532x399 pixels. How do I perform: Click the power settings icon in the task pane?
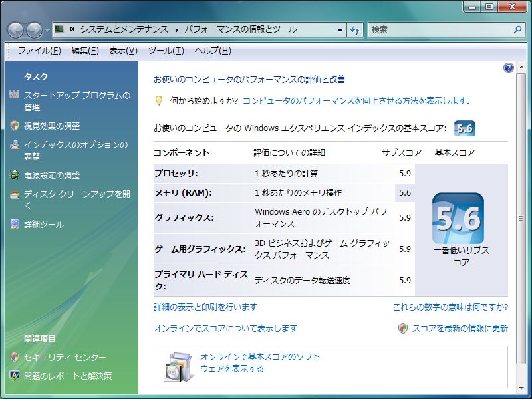(x=14, y=175)
